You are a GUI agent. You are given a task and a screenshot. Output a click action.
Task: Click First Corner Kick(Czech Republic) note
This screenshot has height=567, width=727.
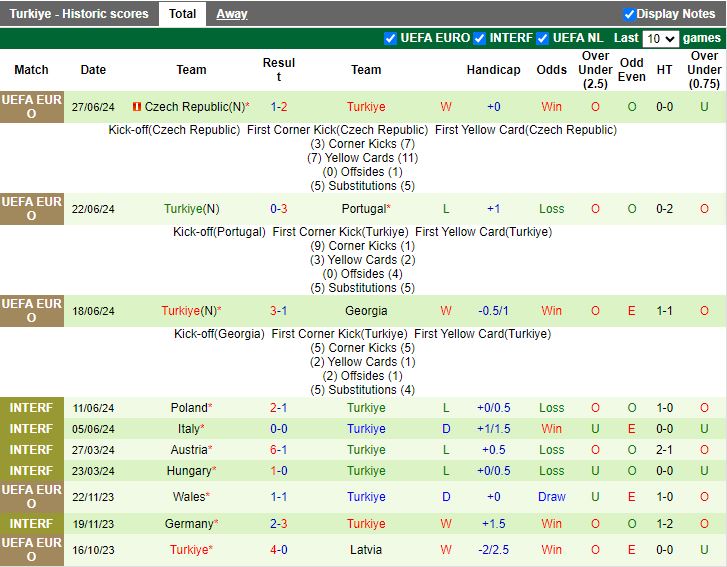click(337, 130)
